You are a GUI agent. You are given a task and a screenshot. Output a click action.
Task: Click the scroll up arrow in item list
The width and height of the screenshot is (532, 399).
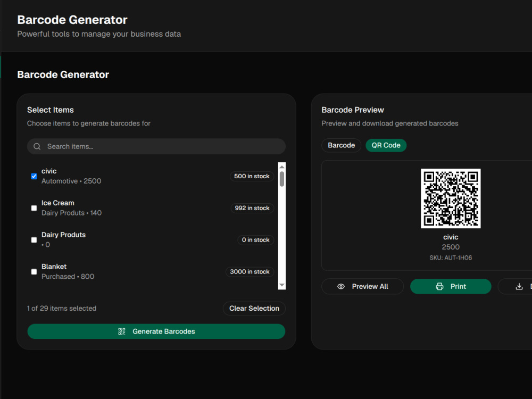pos(281,167)
